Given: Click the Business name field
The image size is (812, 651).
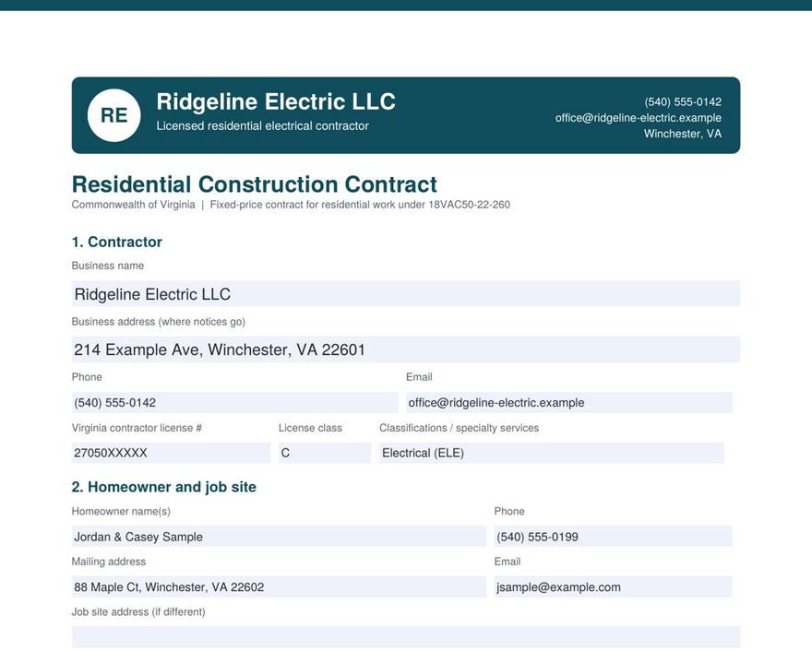Looking at the screenshot, I should pyautogui.click(x=405, y=294).
